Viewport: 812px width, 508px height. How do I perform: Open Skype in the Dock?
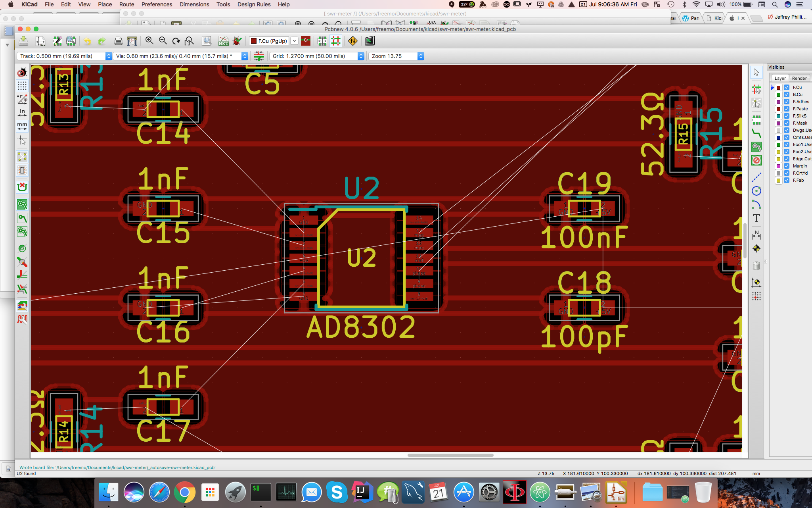click(x=337, y=493)
